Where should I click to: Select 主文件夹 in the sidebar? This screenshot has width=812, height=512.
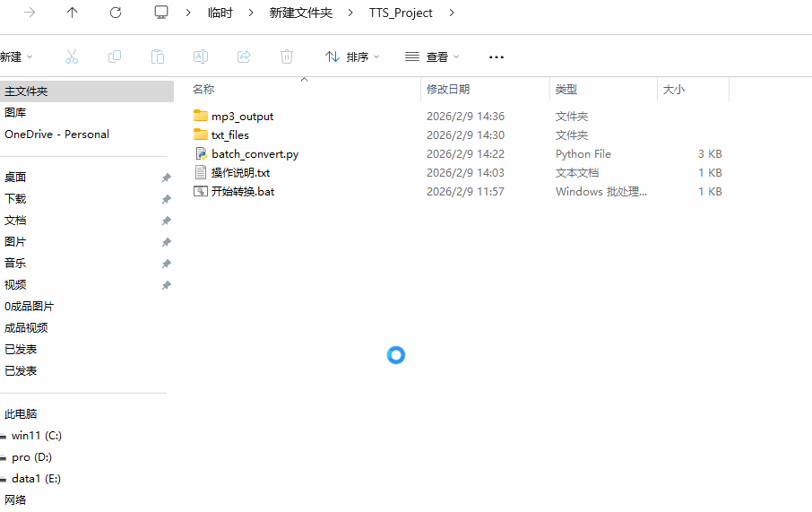tap(86, 91)
